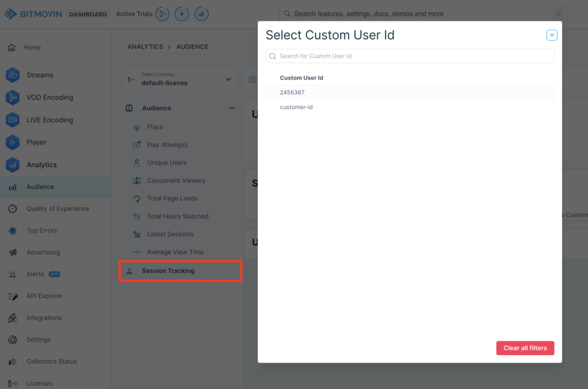
Task: Open Average View Time report
Action: click(x=175, y=252)
